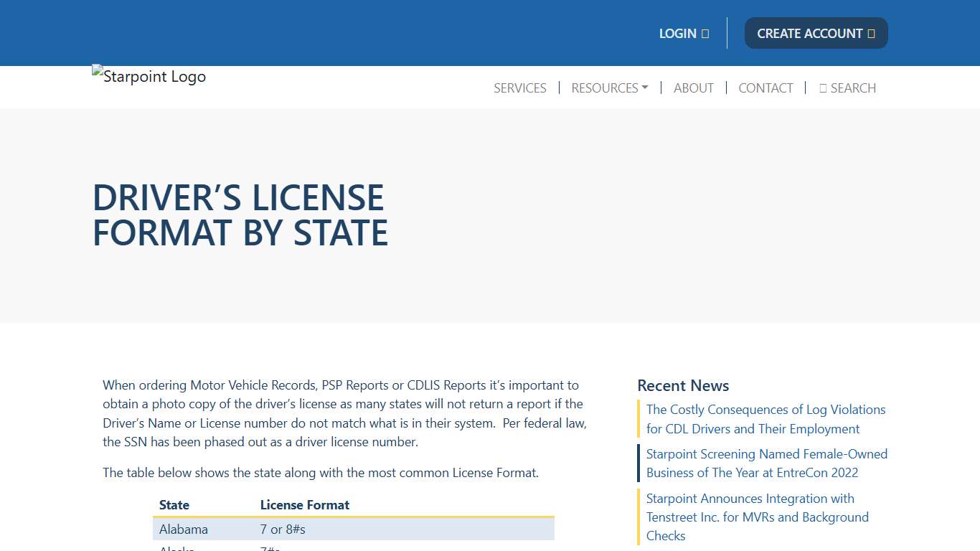The height and width of the screenshot is (551, 980).
Task: Open the SERVICES menu item
Action: coord(519,88)
